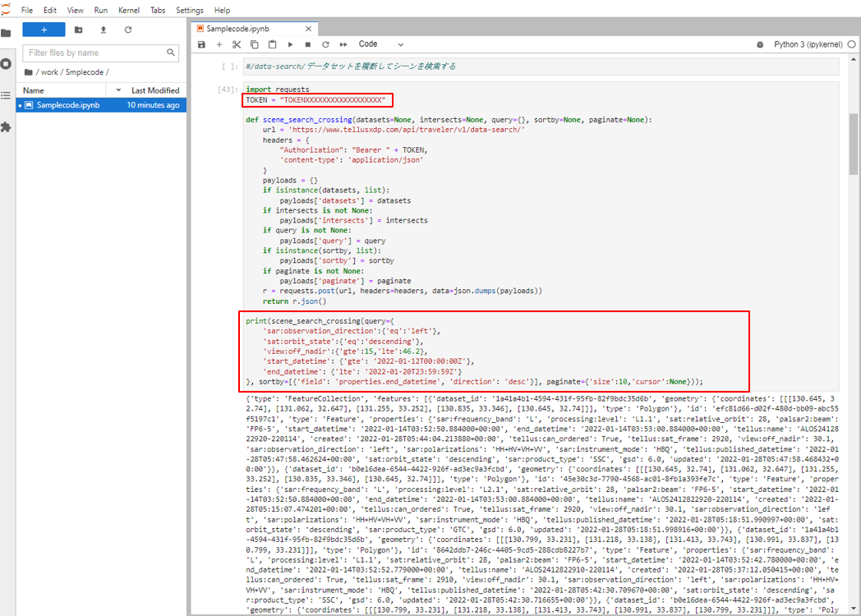Interrupt the kernel with the stop icon
Viewport: 861px width, 616px height.
point(308,44)
